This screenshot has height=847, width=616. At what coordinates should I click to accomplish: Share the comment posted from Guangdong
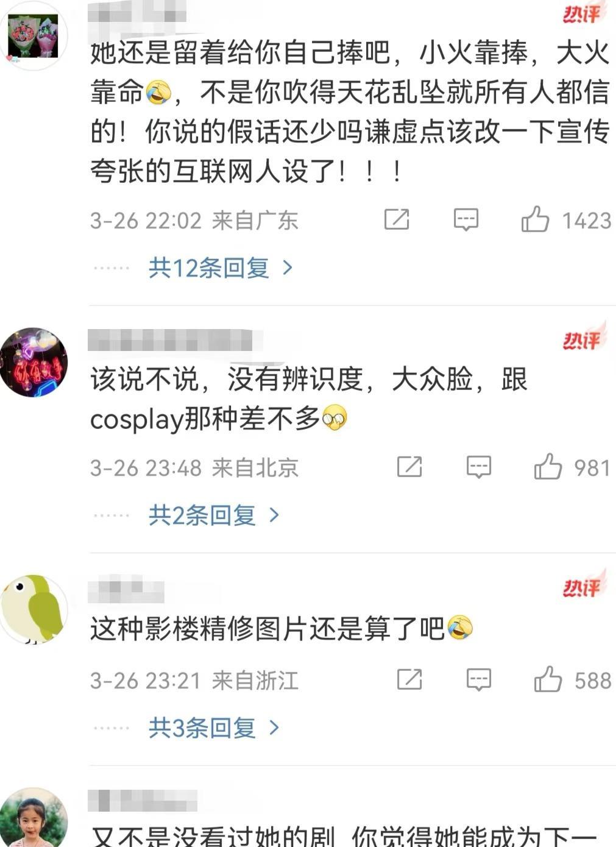(397, 219)
